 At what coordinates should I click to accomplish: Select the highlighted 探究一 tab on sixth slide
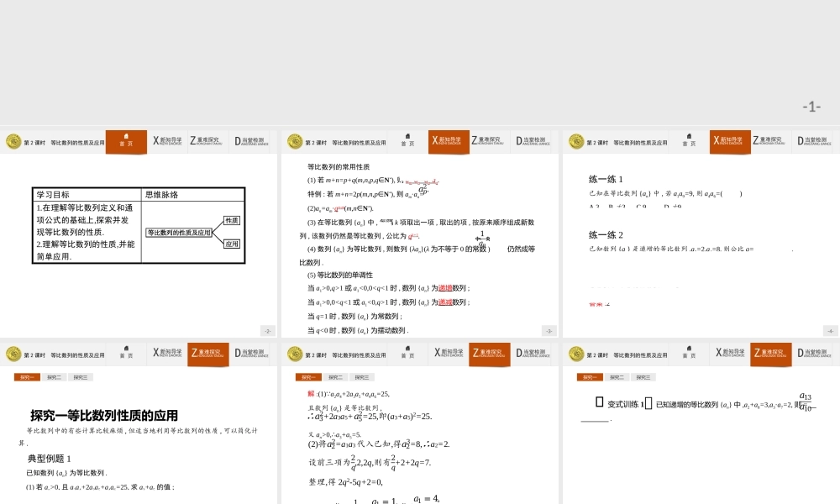(x=588, y=376)
